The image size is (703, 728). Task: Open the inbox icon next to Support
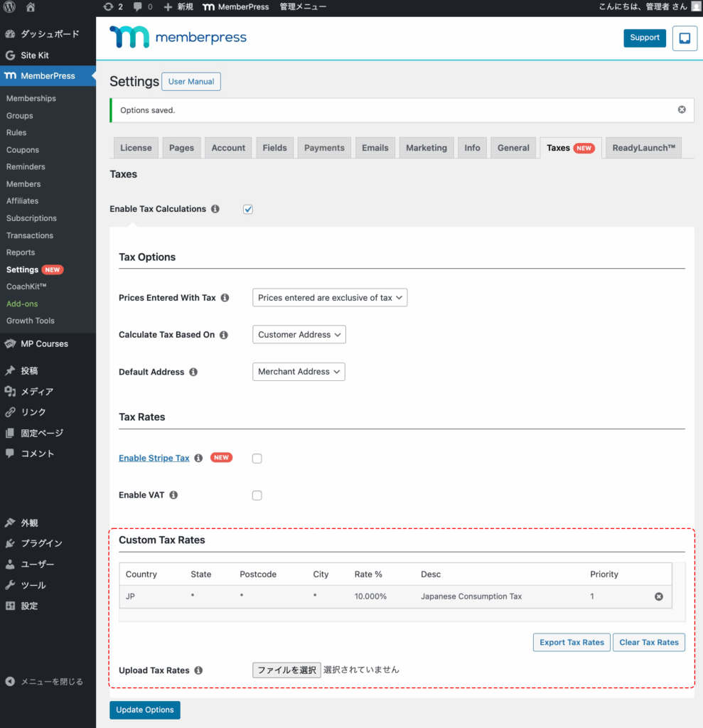point(685,38)
